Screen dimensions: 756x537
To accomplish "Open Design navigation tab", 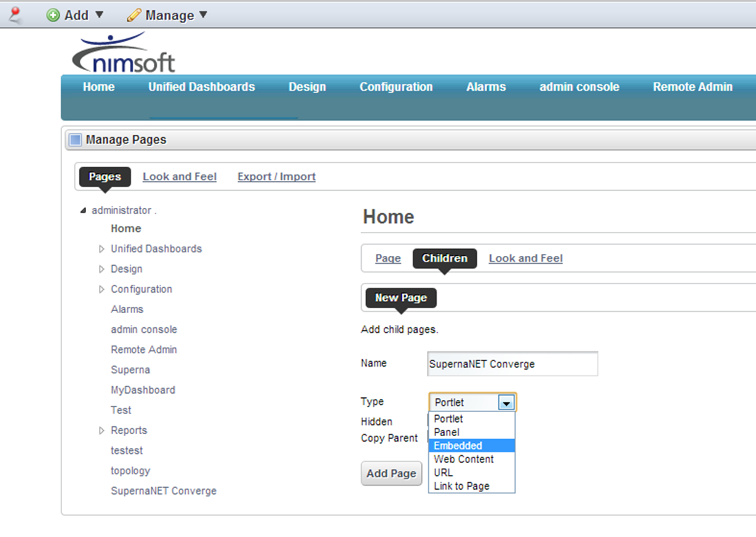I will pyautogui.click(x=308, y=87).
